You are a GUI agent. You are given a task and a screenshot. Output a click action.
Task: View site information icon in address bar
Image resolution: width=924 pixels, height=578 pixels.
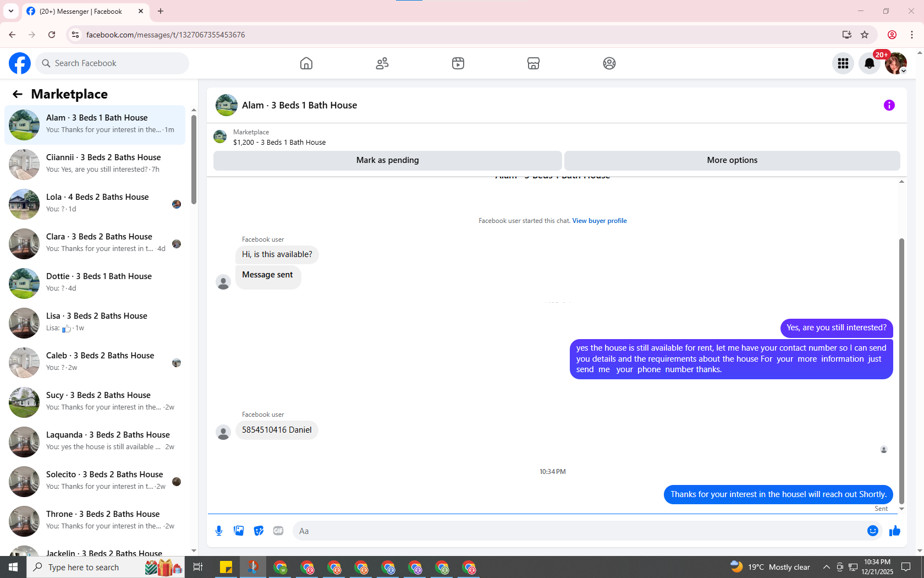click(x=75, y=35)
